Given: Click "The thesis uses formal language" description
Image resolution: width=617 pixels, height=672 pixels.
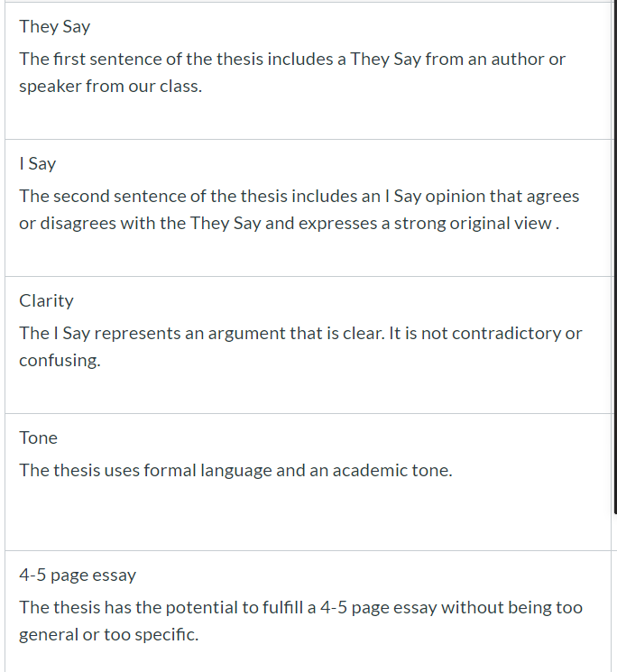Looking at the screenshot, I should click(x=235, y=471).
